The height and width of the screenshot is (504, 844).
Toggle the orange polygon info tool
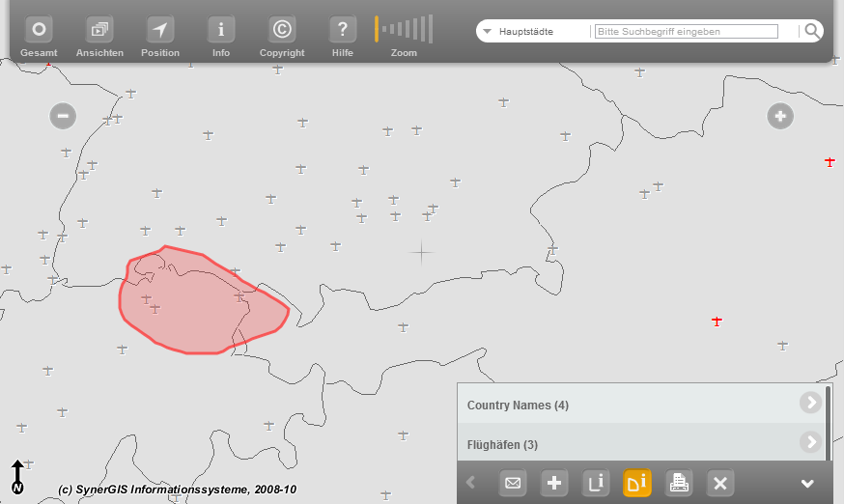(637, 483)
